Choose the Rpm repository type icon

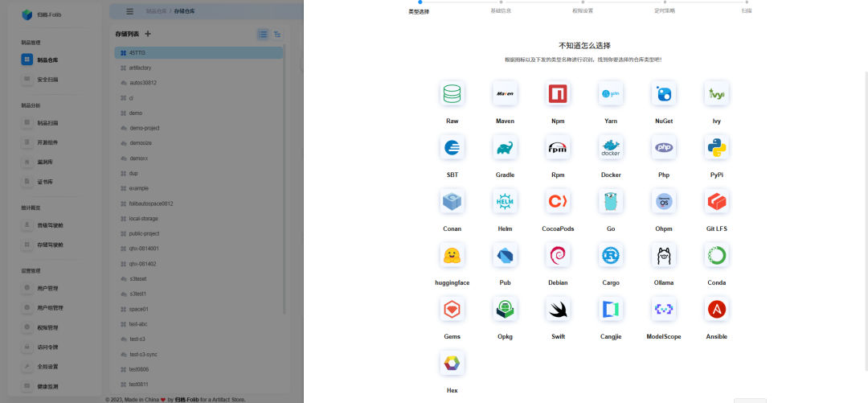[558, 147]
